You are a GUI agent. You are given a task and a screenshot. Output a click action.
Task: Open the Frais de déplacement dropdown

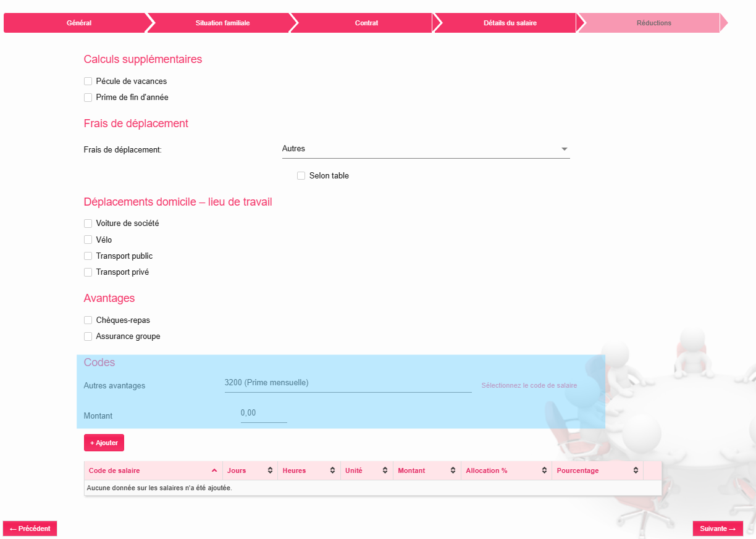pyautogui.click(x=425, y=149)
